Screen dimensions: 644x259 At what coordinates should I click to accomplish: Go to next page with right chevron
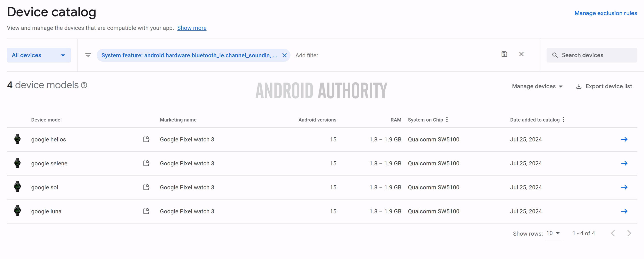(x=628, y=233)
